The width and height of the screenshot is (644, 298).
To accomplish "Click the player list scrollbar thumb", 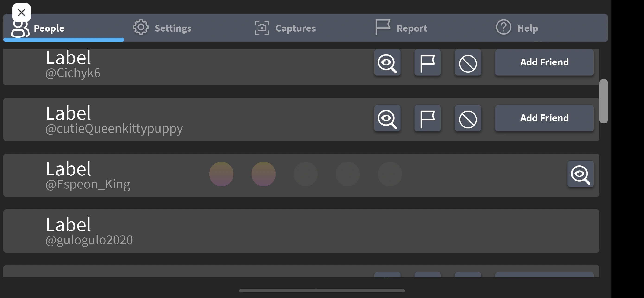I will pos(603,101).
